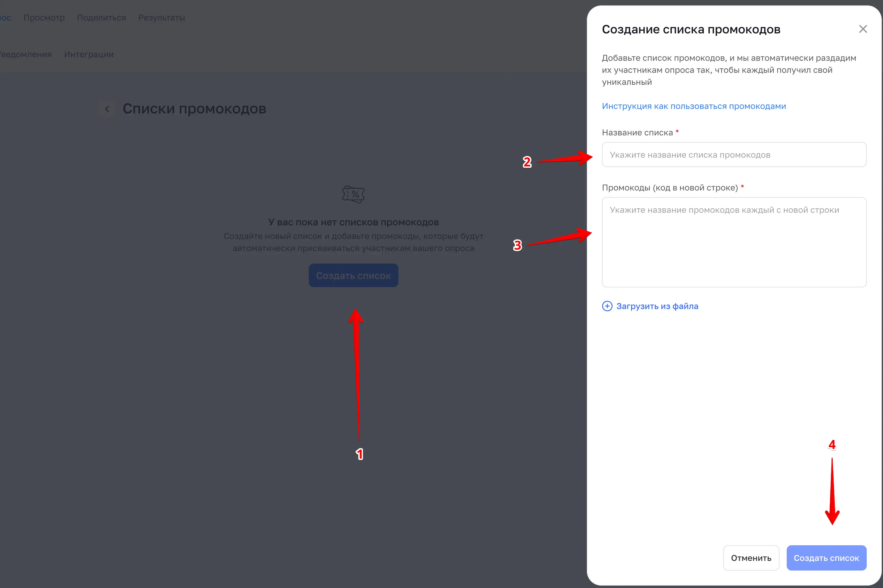The image size is (883, 588).
Task: Click the Название списка field label
Action: pyautogui.click(x=637, y=132)
